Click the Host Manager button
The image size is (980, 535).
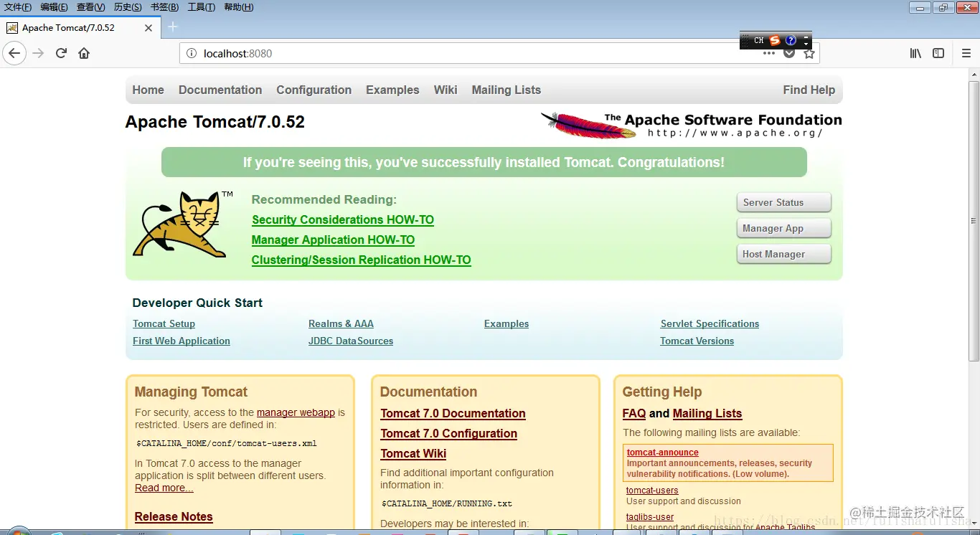[784, 254]
